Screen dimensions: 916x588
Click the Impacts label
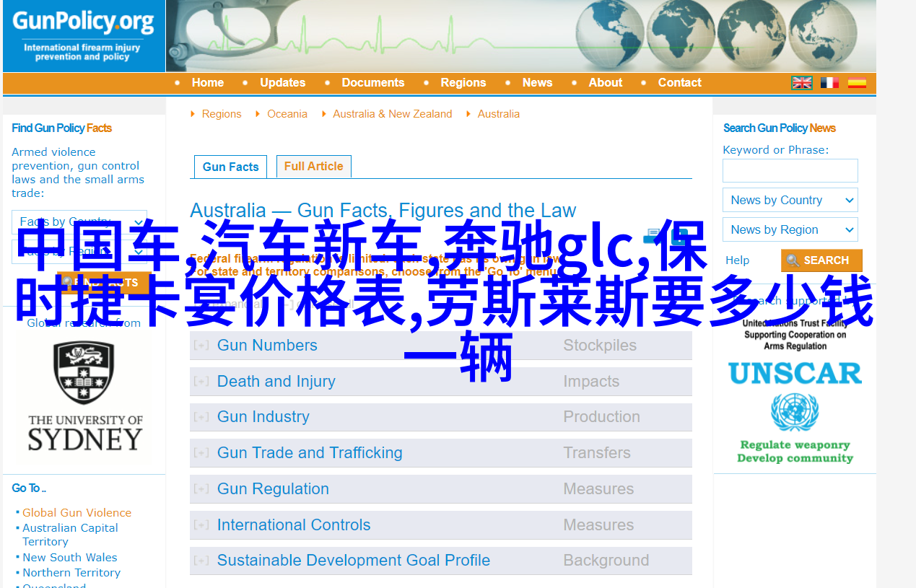click(591, 382)
